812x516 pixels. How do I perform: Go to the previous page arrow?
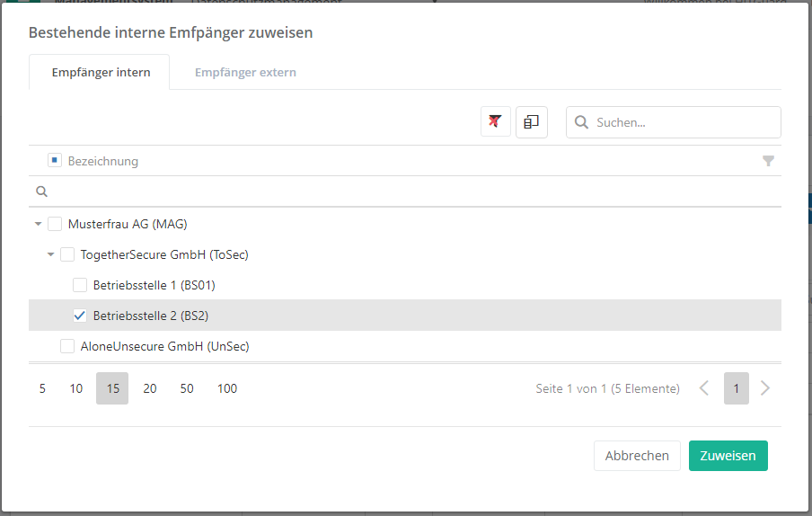pyautogui.click(x=703, y=388)
